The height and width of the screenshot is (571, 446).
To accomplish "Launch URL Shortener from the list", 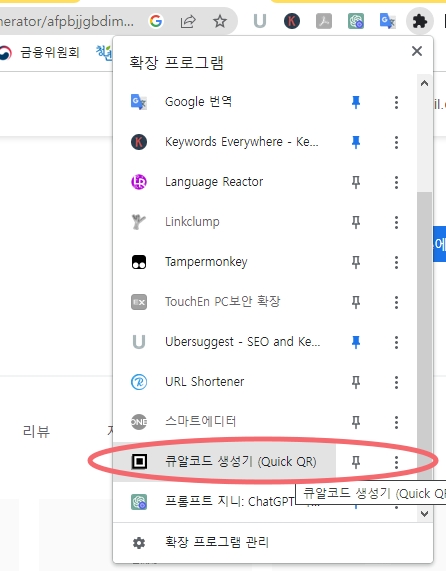I will tap(224, 382).
